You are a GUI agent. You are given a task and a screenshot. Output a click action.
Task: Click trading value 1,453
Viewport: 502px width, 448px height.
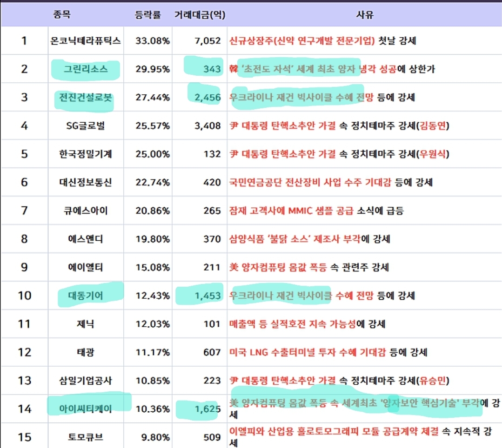tap(207, 296)
